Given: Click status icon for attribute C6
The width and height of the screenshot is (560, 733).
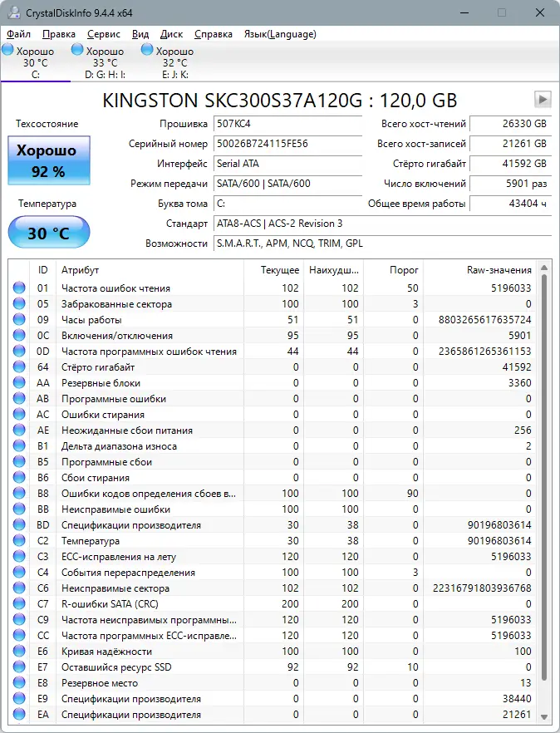Looking at the screenshot, I should (x=19, y=588).
